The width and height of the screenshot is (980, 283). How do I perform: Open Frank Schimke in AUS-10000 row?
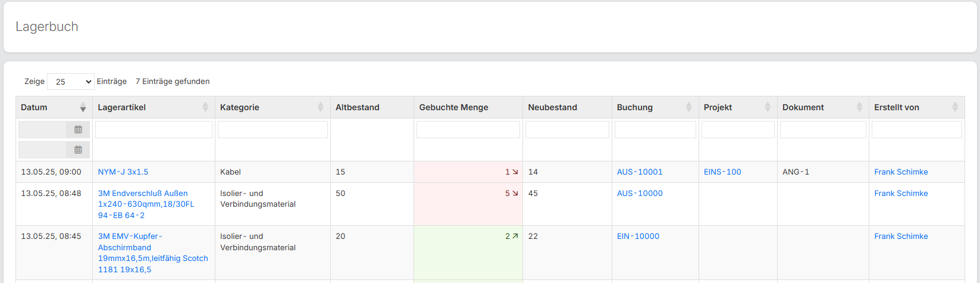(x=901, y=193)
